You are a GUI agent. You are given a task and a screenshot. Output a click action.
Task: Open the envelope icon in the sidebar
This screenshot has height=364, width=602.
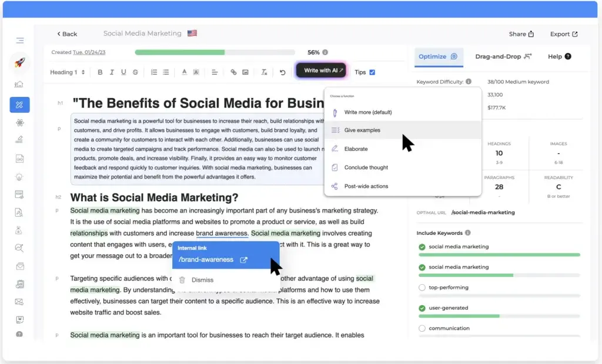19,266
